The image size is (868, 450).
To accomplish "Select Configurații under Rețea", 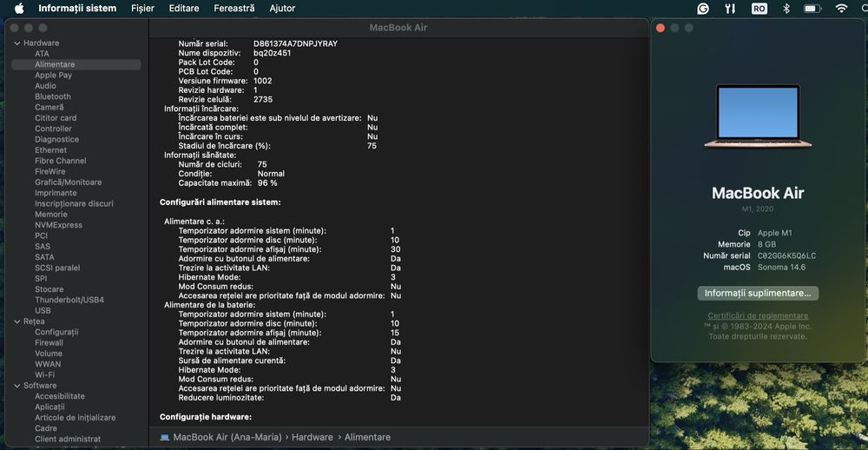I will [x=56, y=332].
